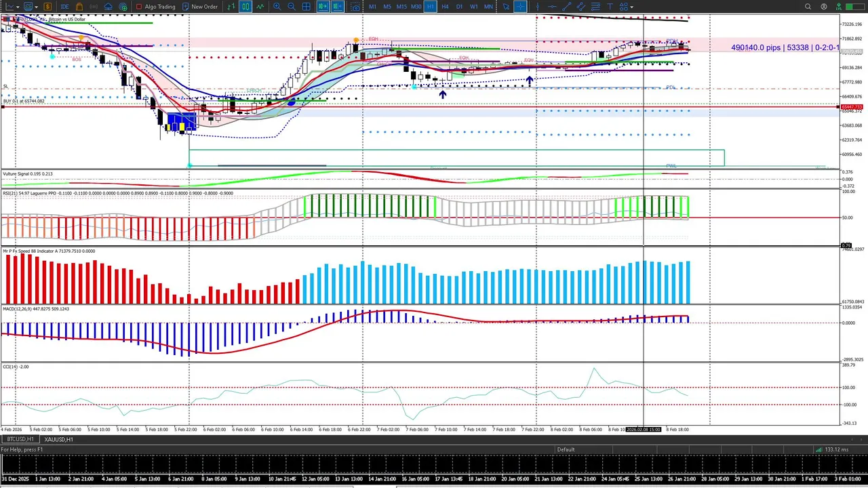Image resolution: width=868 pixels, height=488 pixels.
Task: Select the H4 timeframe
Action: pos(445,7)
